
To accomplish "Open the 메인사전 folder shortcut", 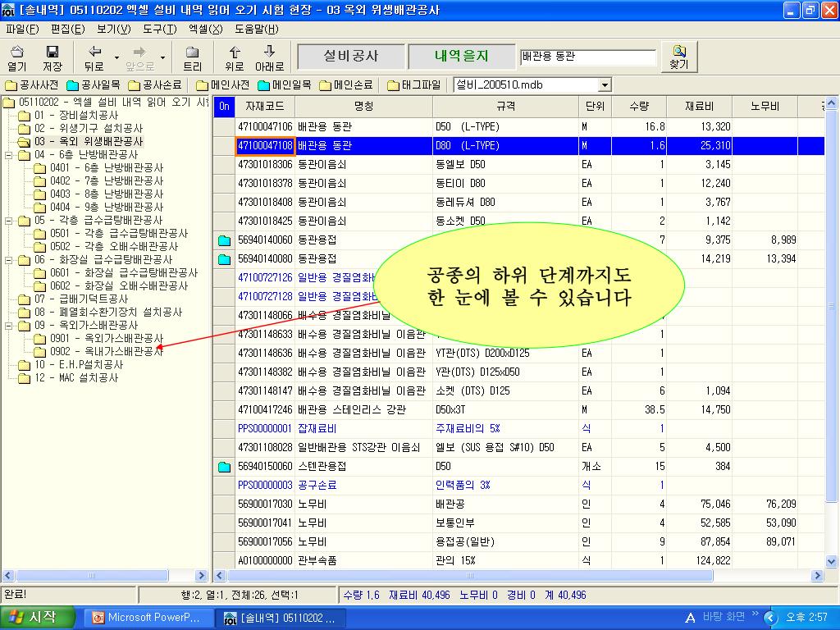I will point(223,85).
